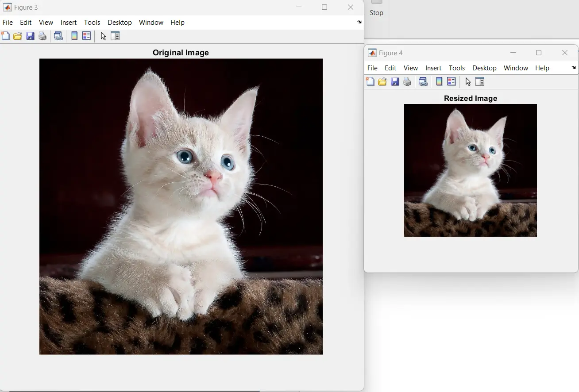
Task: Open file icon in Figure 3 toolbar
Action: point(18,36)
